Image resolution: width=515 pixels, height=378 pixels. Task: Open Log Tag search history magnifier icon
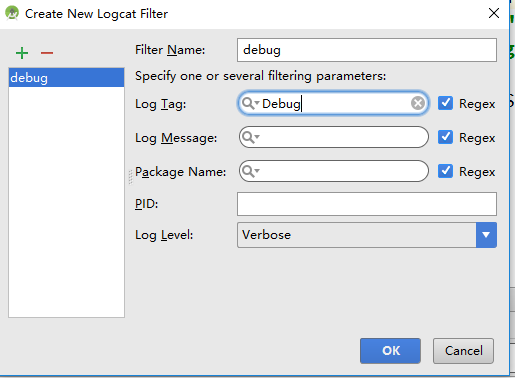coord(250,103)
